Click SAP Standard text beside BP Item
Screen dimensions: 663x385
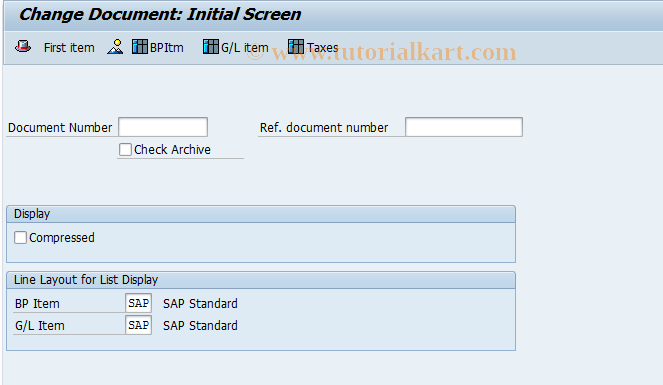(x=200, y=303)
